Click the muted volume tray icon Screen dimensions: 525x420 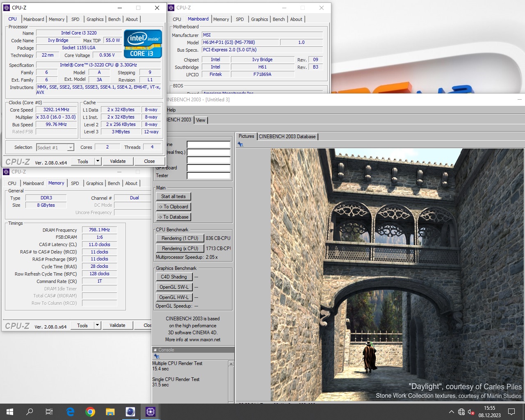pyautogui.click(x=471, y=412)
